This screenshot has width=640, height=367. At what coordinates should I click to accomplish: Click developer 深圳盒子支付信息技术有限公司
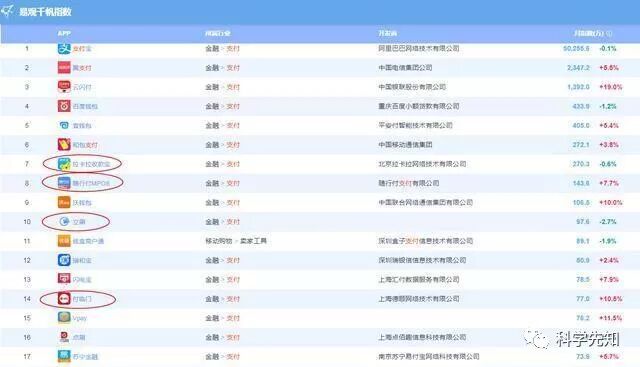pos(425,241)
